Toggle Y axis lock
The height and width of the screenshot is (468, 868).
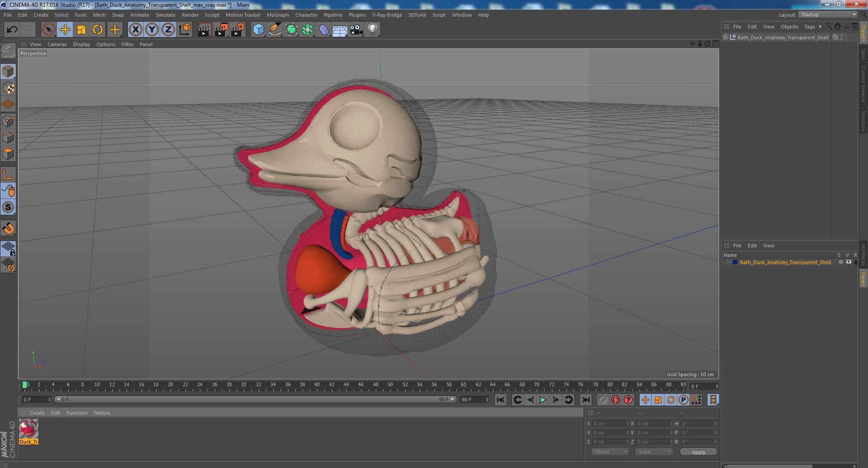click(152, 30)
